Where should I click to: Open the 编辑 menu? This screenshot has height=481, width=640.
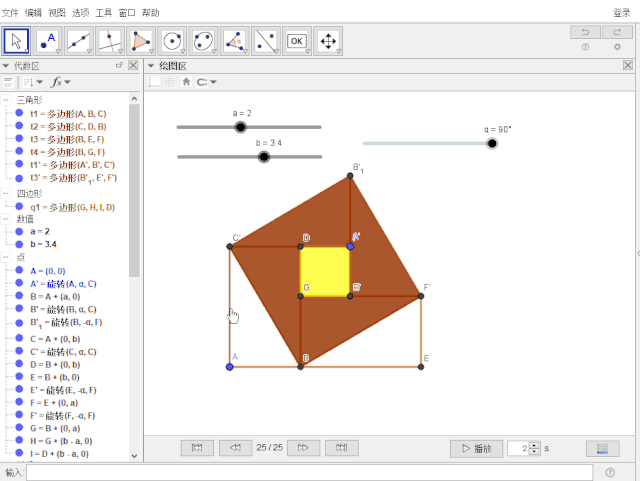click(33, 13)
